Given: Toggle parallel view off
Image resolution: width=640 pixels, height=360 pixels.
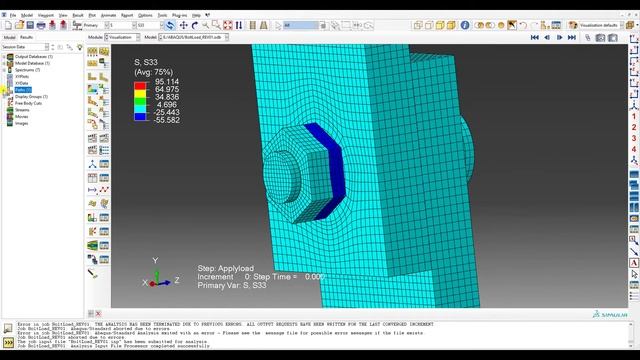Looking at the screenshot, I should (x=253, y=25).
